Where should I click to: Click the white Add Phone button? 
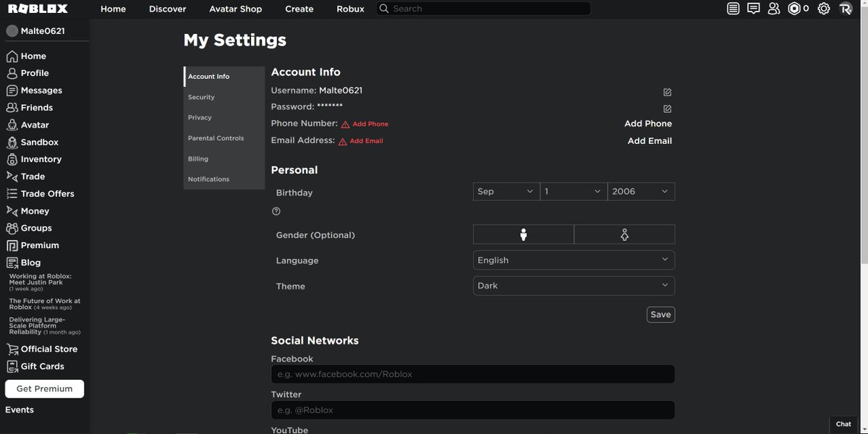[648, 124]
